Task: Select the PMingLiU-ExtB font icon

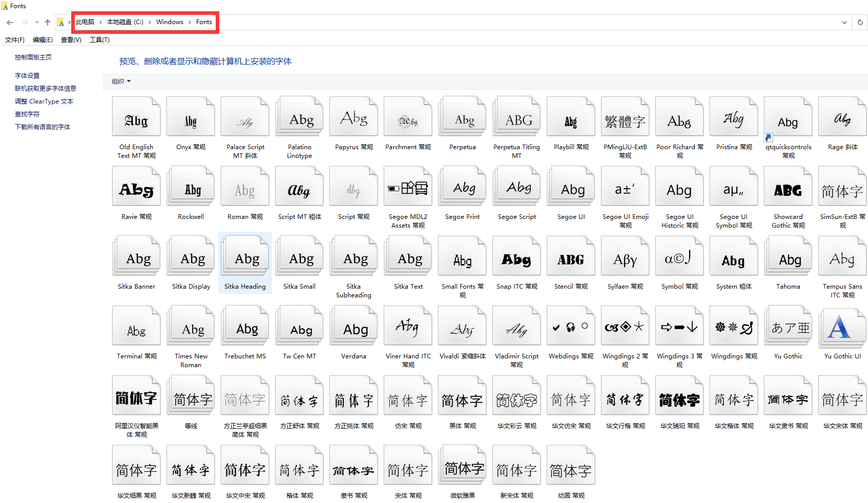Action: 625,116
